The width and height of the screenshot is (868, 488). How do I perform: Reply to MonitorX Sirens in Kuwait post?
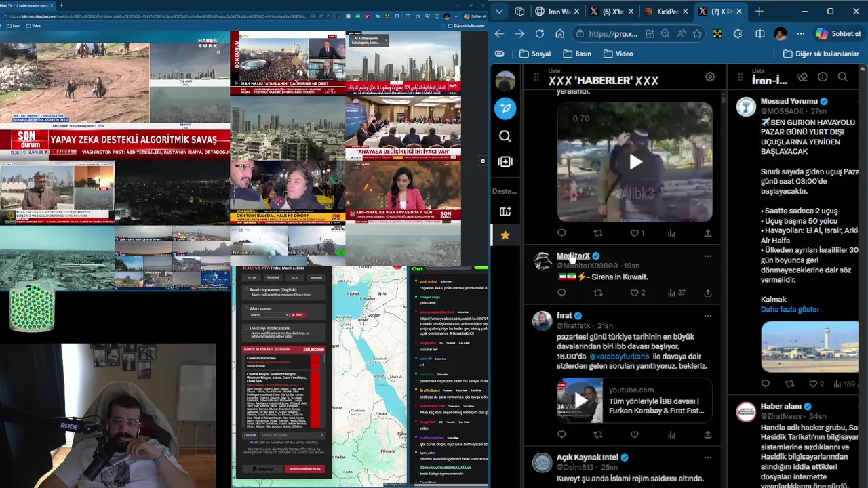click(561, 293)
